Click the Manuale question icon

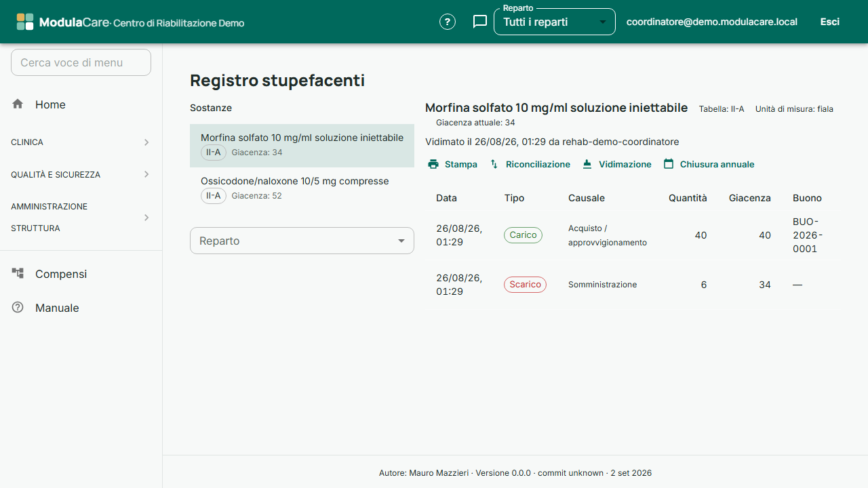pyautogui.click(x=18, y=308)
